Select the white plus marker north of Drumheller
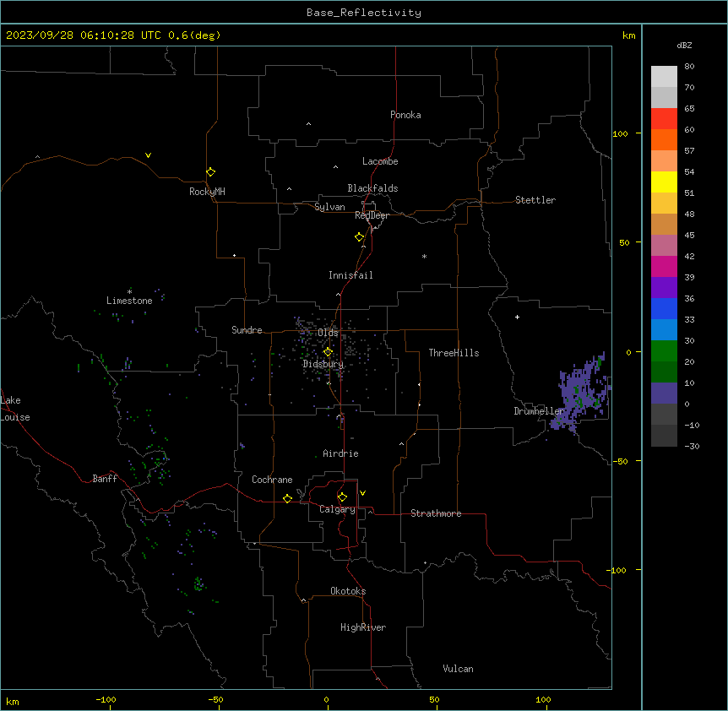 (x=517, y=317)
